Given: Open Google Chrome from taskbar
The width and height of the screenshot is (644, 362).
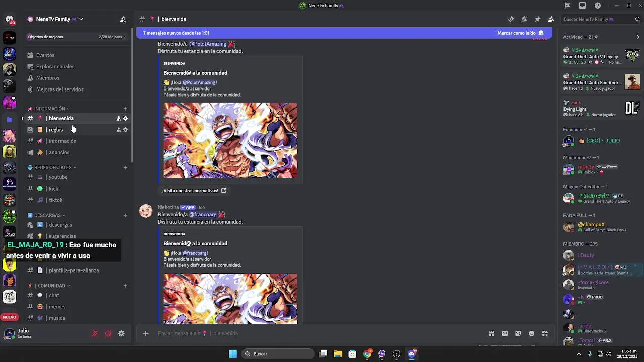Looking at the screenshot, I should (367, 354).
